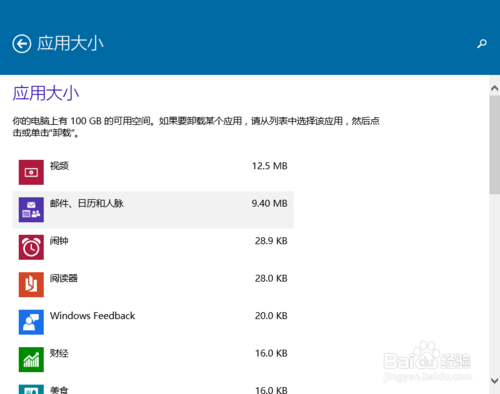
Task: Select the mail, calendar and people icon
Action: pyautogui.click(x=31, y=210)
